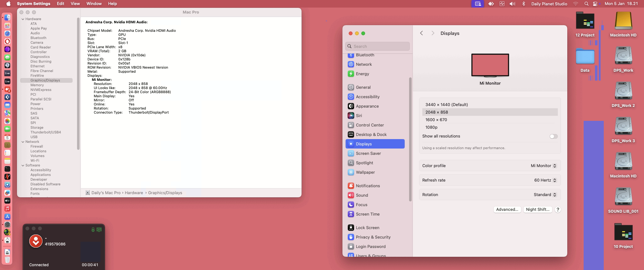The width and height of the screenshot is (644, 270).
Task: Select the DPS_Work 2 drive on the desktop
Action: click(623, 91)
